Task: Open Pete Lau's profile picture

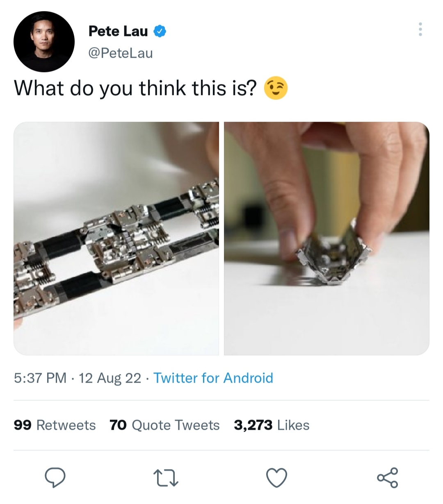Action: coord(44,42)
